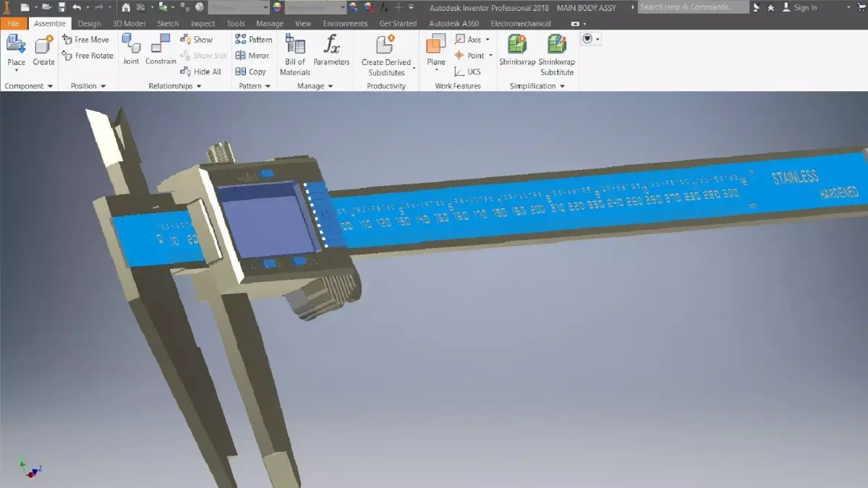Open the Material dropdown box
The image size is (868, 488).
pos(239,7)
